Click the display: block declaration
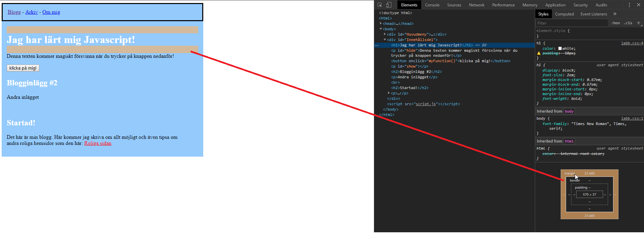This screenshot has height=239, width=644. point(559,70)
